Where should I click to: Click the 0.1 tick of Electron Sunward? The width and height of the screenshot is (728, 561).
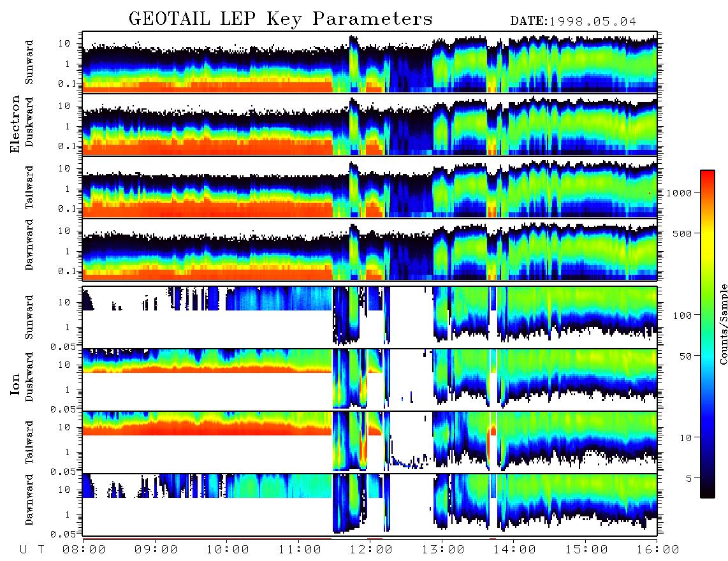click(67, 84)
